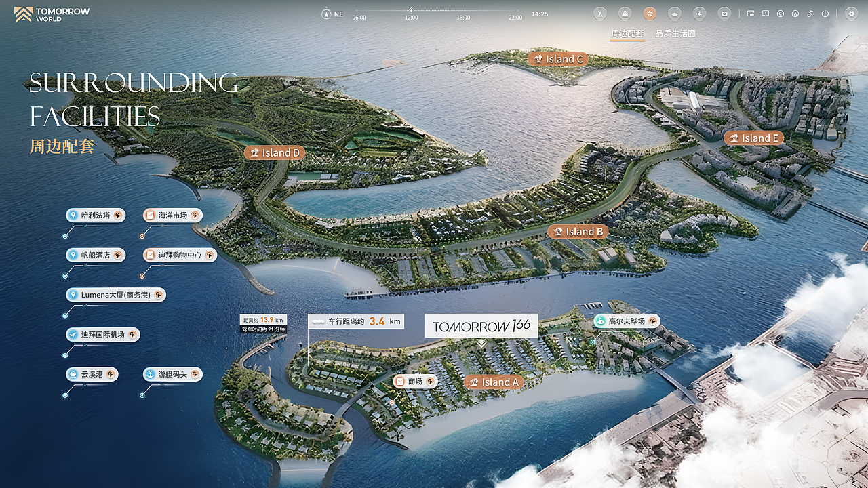Select the Lumena大厦(商务港) facility pill

(x=116, y=295)
